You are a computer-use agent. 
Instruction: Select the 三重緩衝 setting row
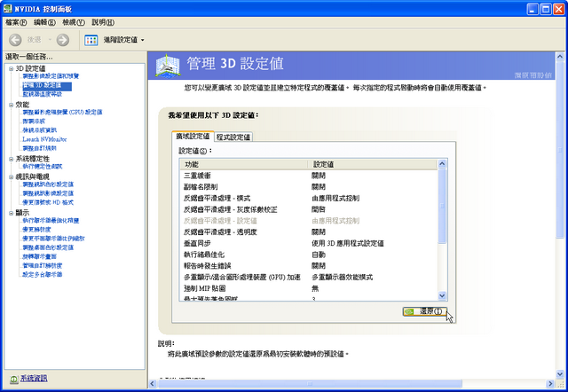tap(309, 176)
